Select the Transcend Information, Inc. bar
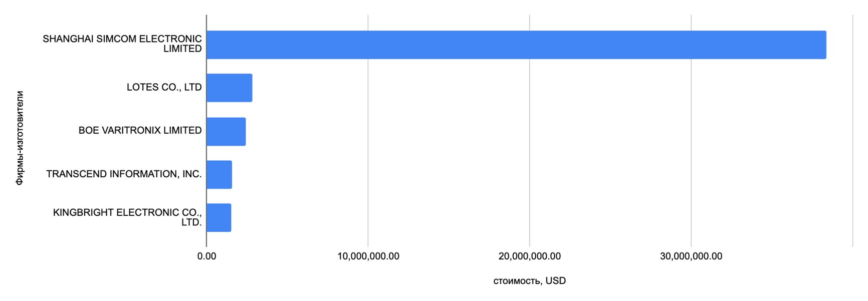 coord(219,175)
